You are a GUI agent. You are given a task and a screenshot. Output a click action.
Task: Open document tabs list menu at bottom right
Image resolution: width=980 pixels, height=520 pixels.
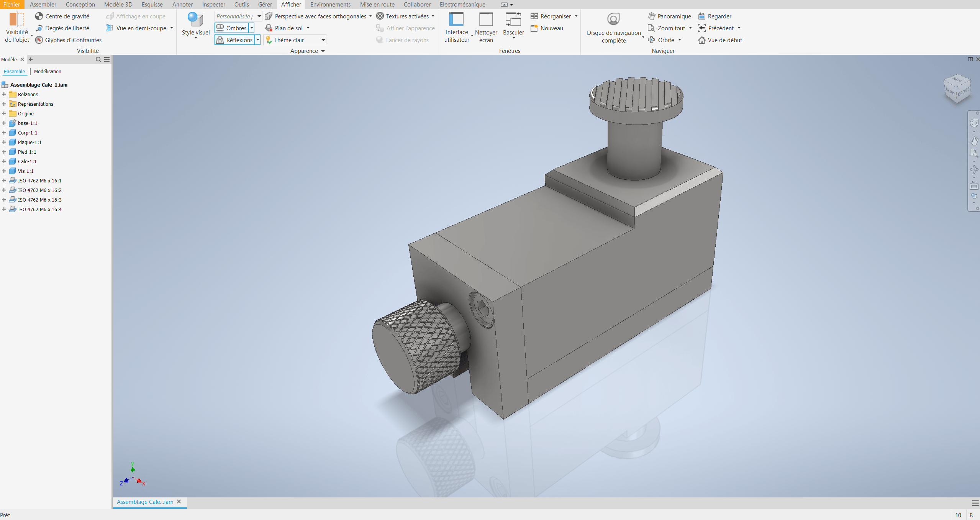click(975, 503)
